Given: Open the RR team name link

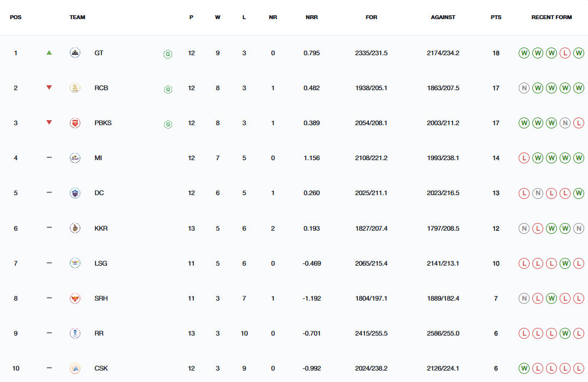Looking at the screenshot, I should coord(99,333).
